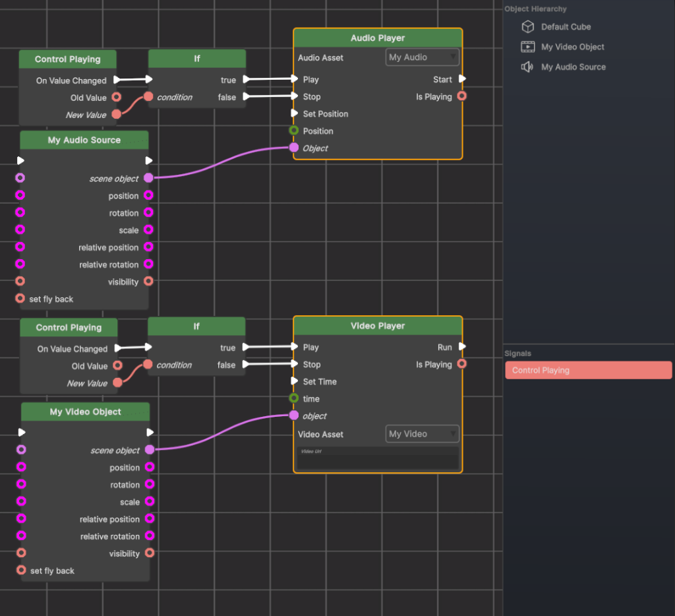Click My Audio Source visibility output port

pos(148,282)
